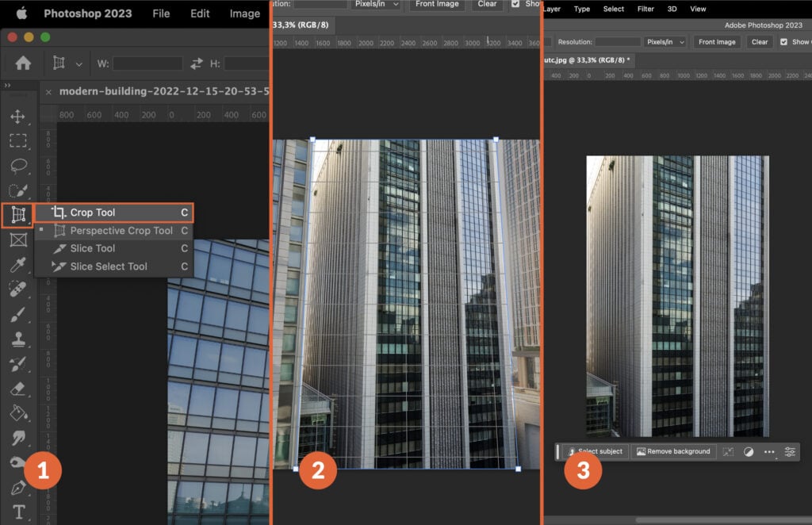Select the Lasso tool

point(19,165)
